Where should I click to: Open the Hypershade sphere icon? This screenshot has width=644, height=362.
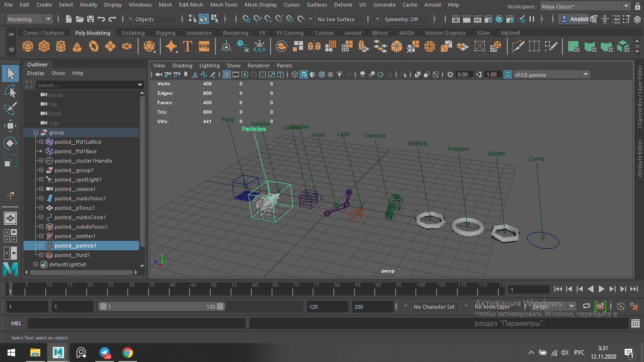click(500, 19)
